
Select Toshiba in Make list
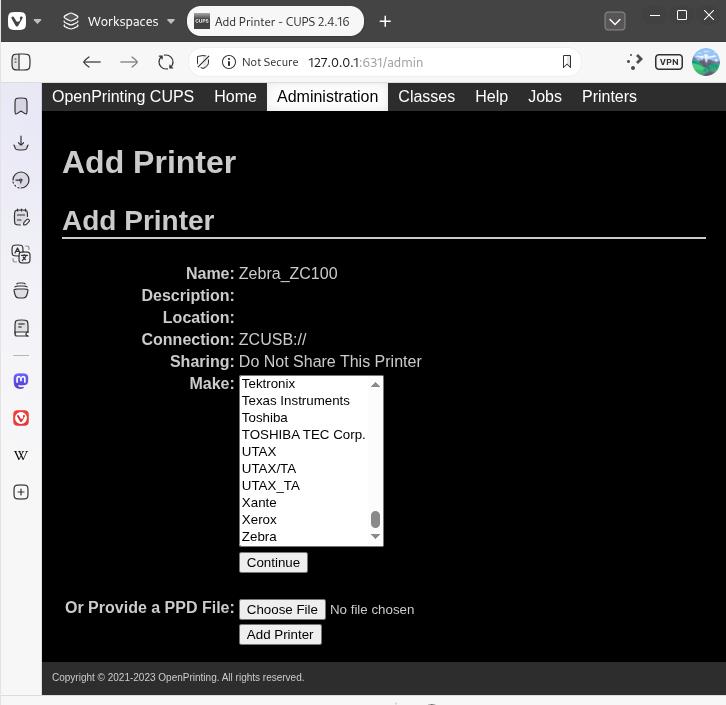coord(305,418)
